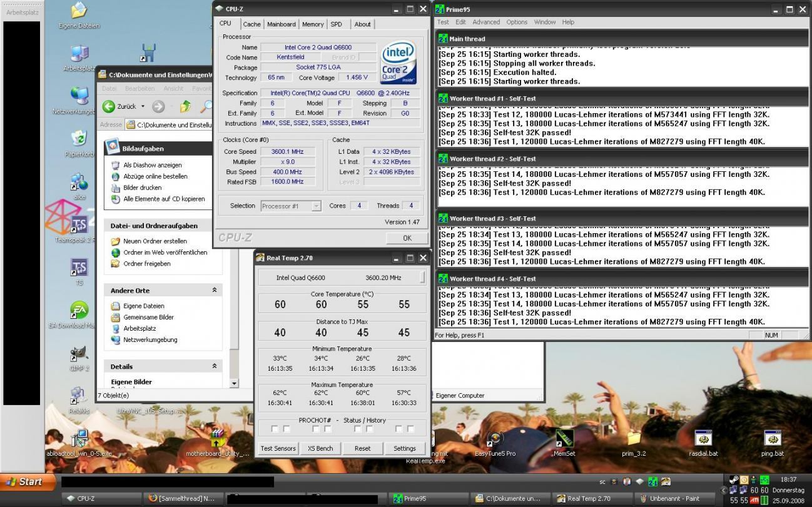The height and width of the screenshot is (507, 812).
Task: Click the Prime95 Main thread window icon
Action: tap(443, 38)
